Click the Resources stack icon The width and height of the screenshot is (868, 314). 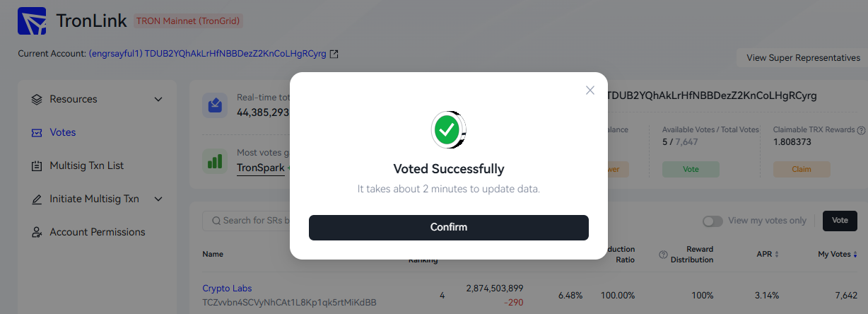tap(37, 99)
